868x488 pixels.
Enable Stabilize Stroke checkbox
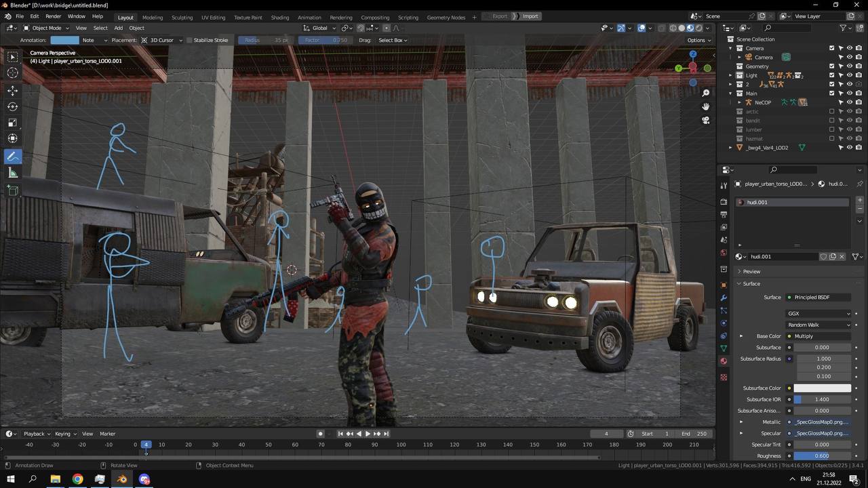[190, 40]
